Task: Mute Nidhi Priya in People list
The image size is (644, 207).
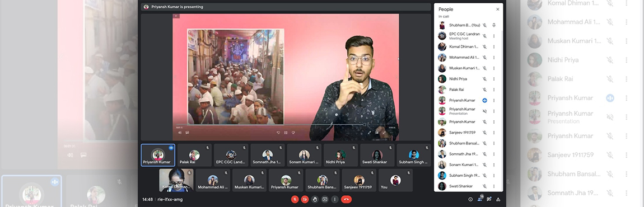Action: tap(484, 79)
